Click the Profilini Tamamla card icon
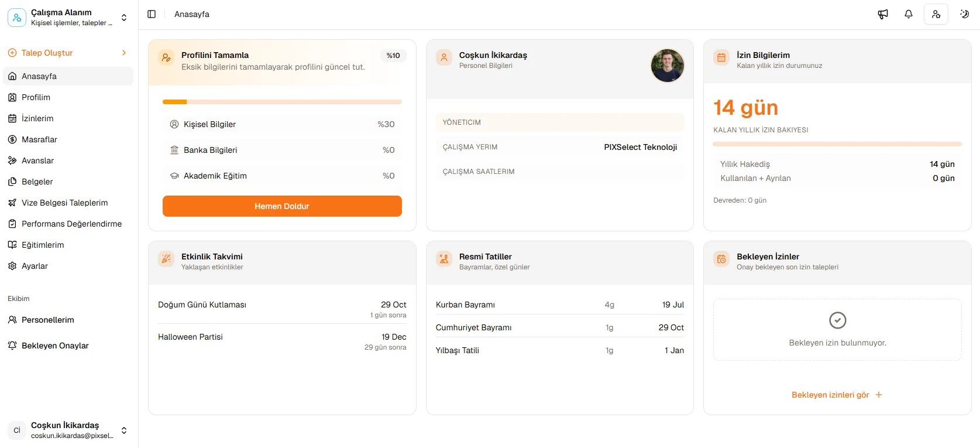The width and height of the screenshot is (980, 448). 166,58
